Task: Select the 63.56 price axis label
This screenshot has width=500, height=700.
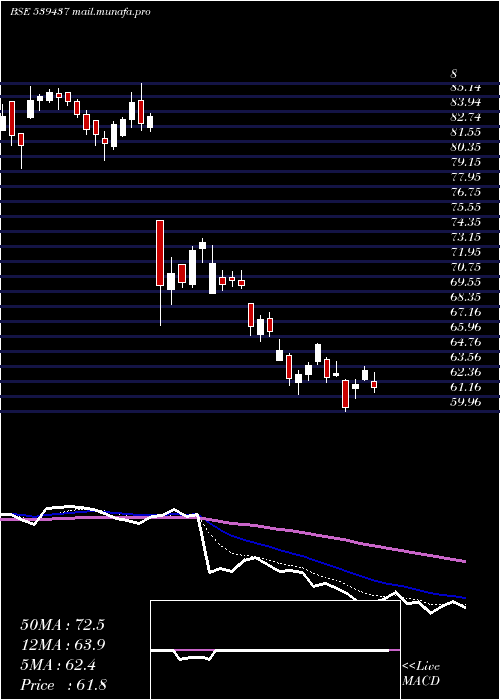Action: (466, 357)
